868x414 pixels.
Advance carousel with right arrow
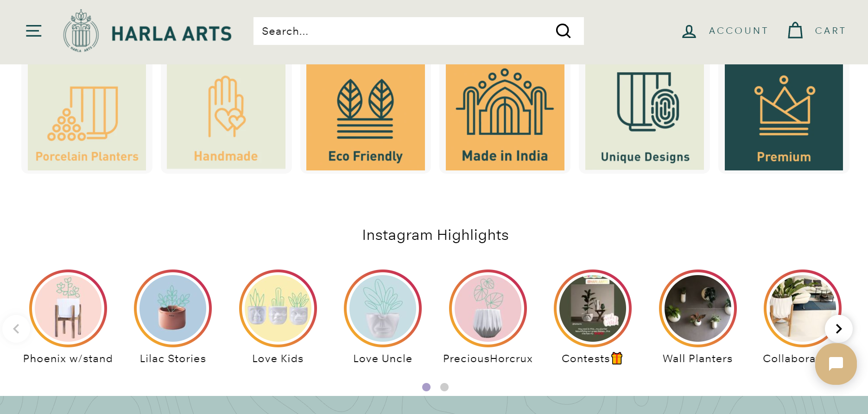click(838, 329)
